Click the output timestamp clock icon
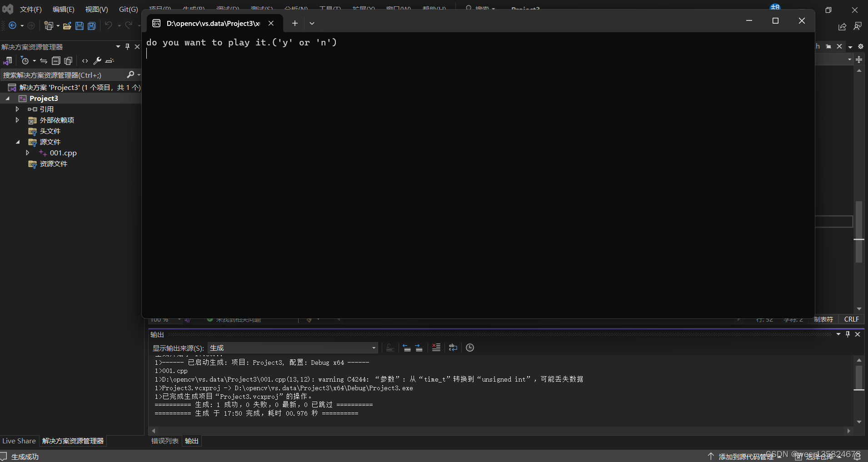 click(470, 348)
